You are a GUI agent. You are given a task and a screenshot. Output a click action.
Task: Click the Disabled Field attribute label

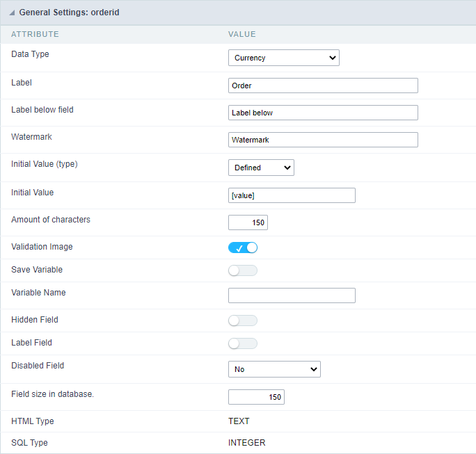coord(38,366)
